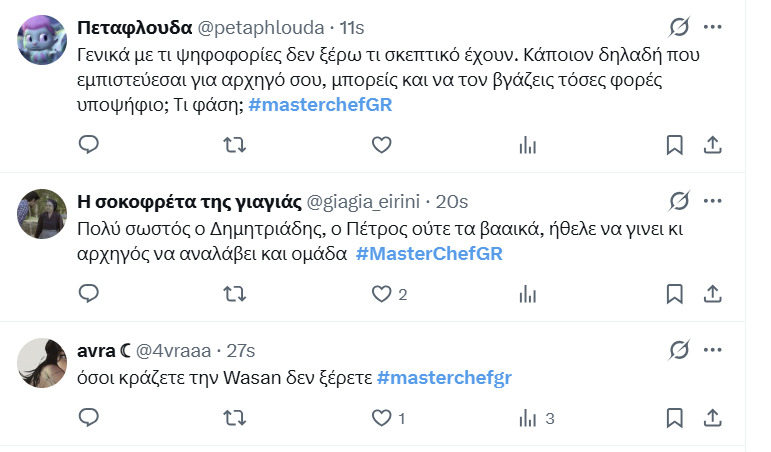Viewport: 771px width, 452px height.
Task: Repost the tweet by Πεταφλουδα
Action: (233, 145)
